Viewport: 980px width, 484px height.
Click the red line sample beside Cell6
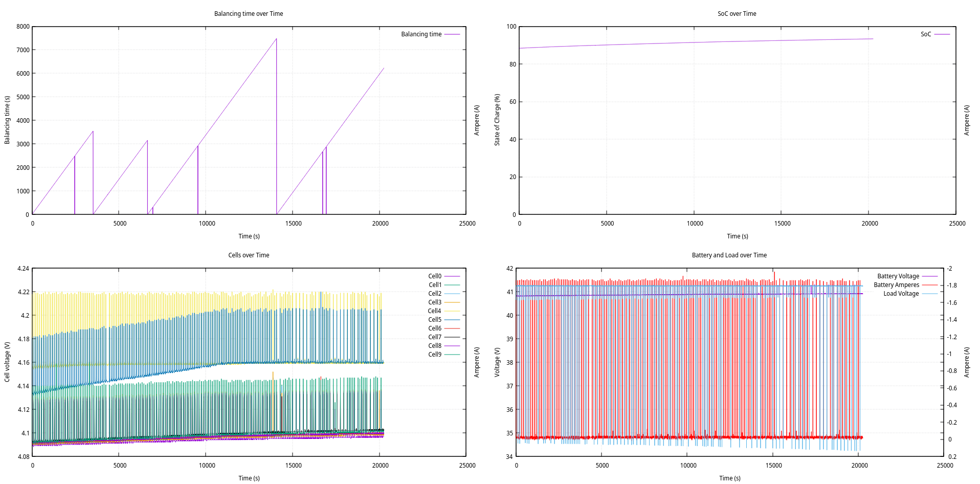[x=452, y=328]
